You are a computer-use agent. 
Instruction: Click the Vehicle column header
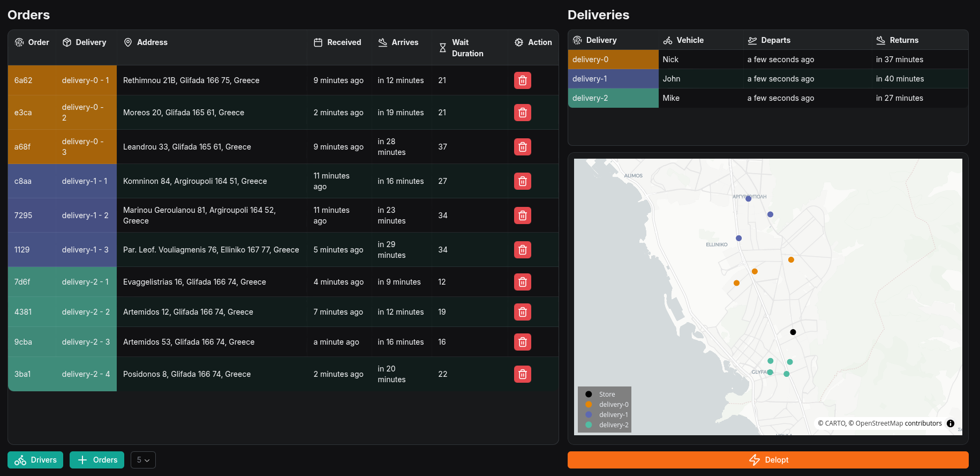click(x=690, y=40)
